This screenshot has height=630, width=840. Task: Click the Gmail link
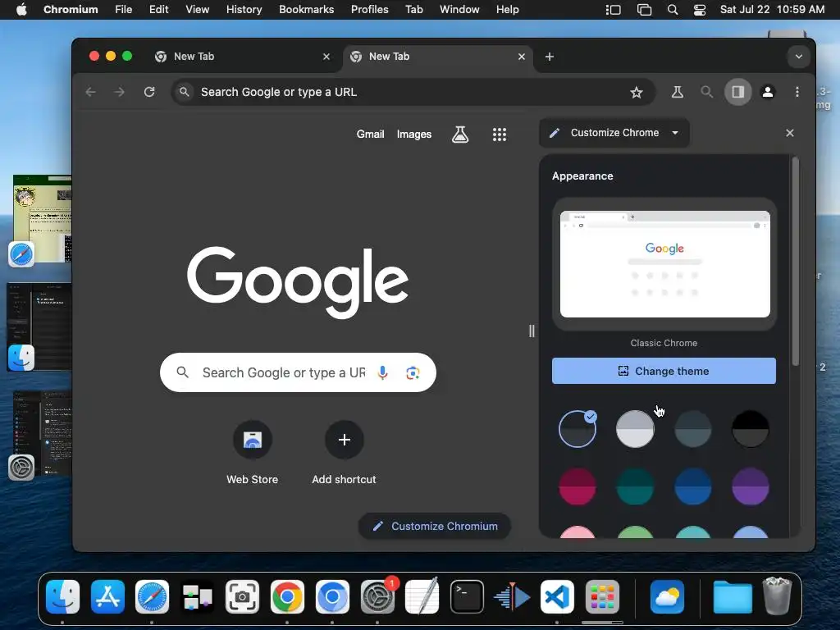pyautogui.click(x=370, y=134)
